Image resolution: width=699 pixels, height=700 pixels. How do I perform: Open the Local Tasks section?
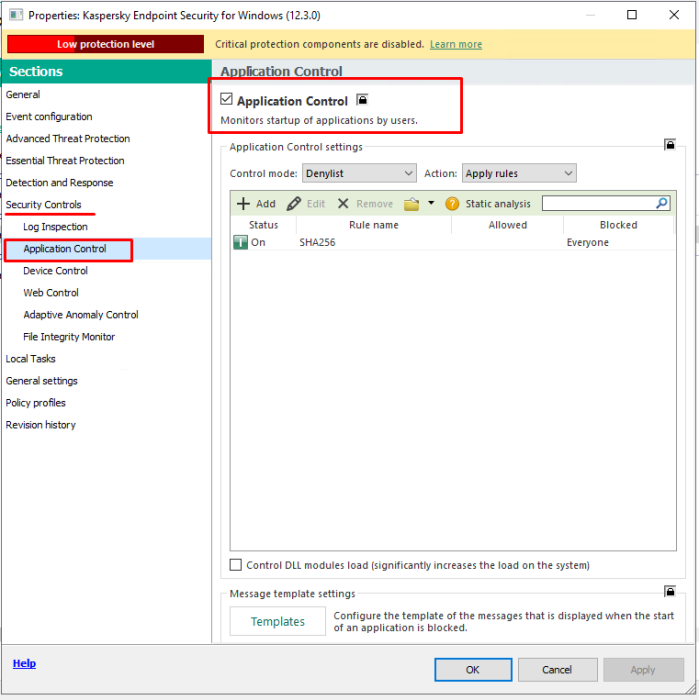pos(30,359)
